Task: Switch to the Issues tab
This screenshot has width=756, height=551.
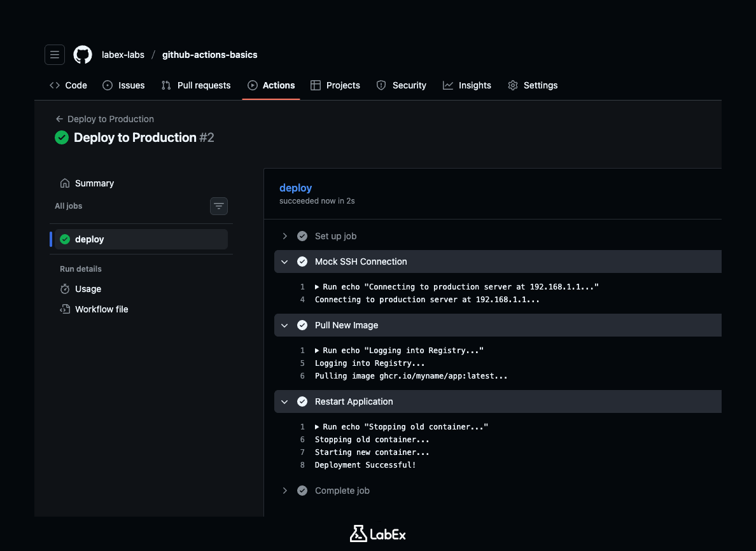Action: tap(124, 85)
